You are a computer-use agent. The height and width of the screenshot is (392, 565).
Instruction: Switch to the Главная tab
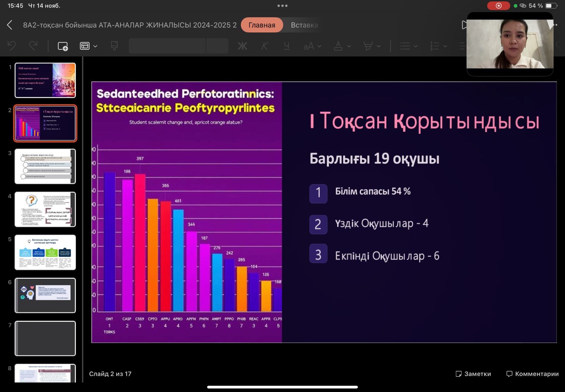[262, 25]
